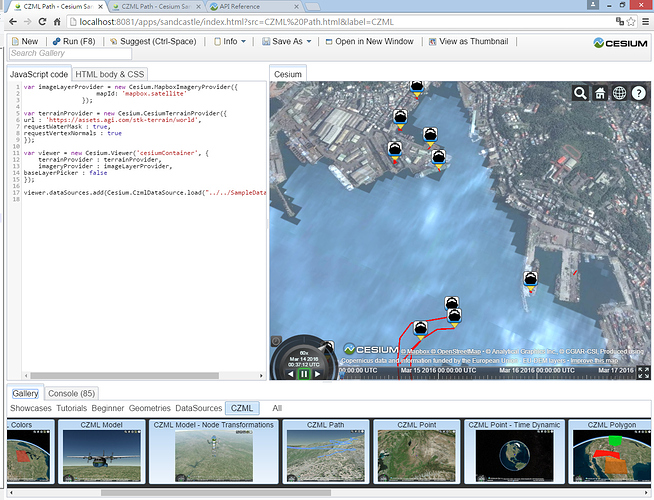The image size is (654, 500).
Task: Click the Cesium geocoder search icon
Action: pyautogui.click(x=581, y=93)
